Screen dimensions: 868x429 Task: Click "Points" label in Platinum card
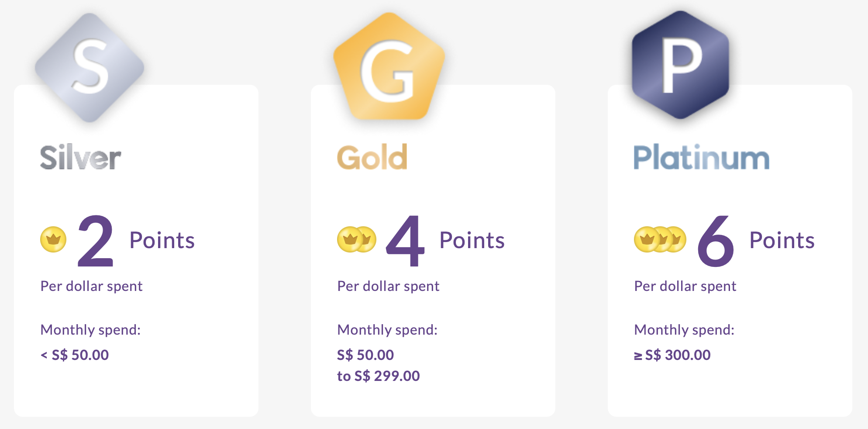[782, 240]
